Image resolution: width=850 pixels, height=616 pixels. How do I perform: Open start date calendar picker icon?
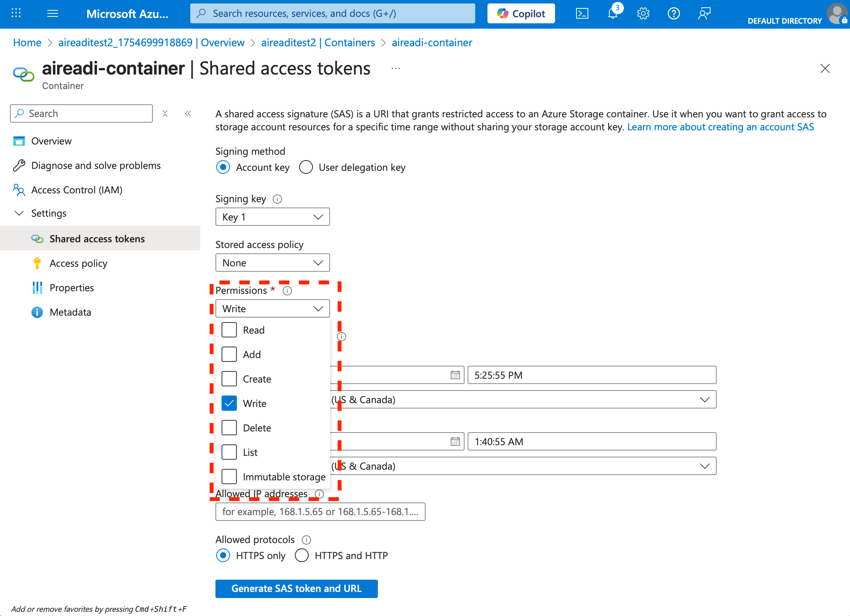point(455,375)
